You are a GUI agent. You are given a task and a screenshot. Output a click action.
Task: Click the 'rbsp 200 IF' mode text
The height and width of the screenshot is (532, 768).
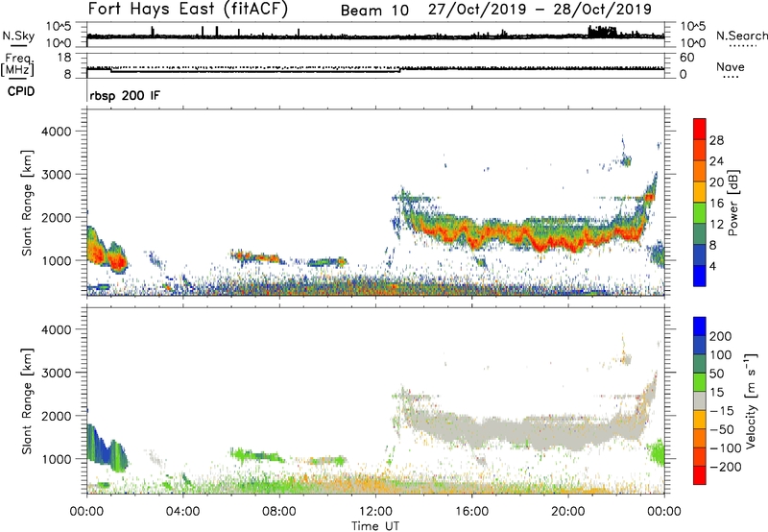click(125, 95)
